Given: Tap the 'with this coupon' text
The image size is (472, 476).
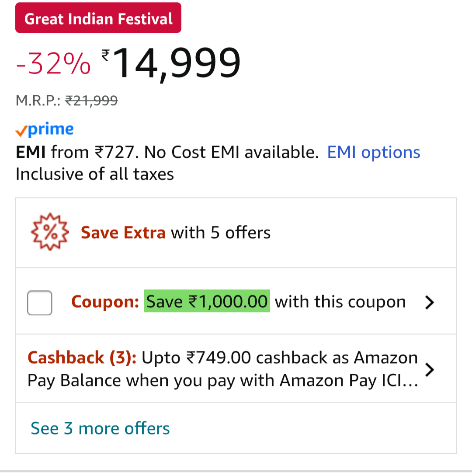Looking at the screenshot, I should point(340,302).
